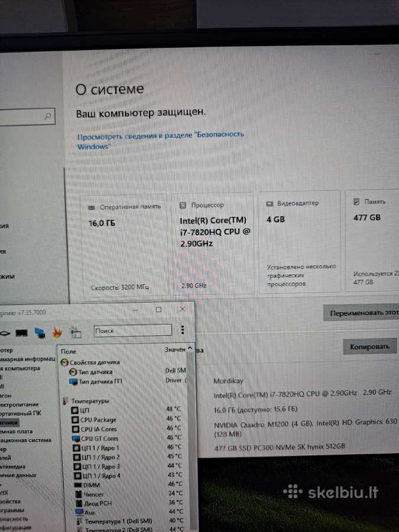Image resolution: width=399 pixels, height=532 pixels.
Task: Click the magnifier icon in Settings search box
Action: [47, 116]
